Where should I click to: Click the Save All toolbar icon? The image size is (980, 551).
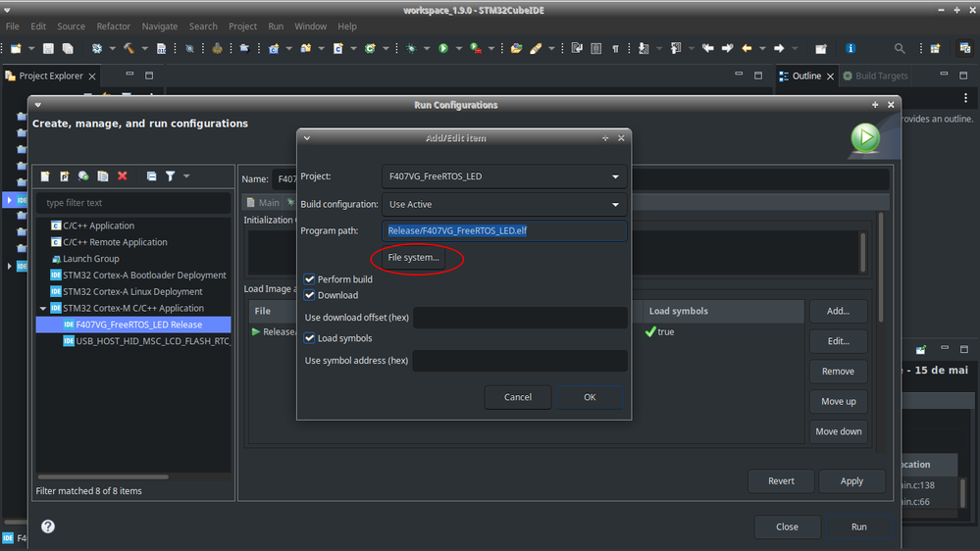(x=68, y=49)
